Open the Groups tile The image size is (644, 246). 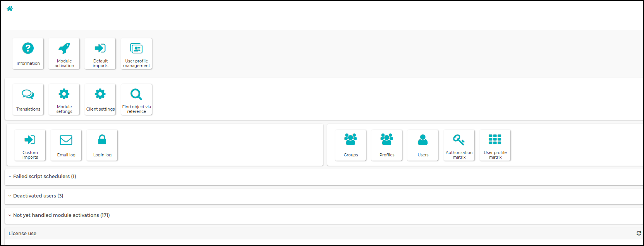click(x=350, y=145)
